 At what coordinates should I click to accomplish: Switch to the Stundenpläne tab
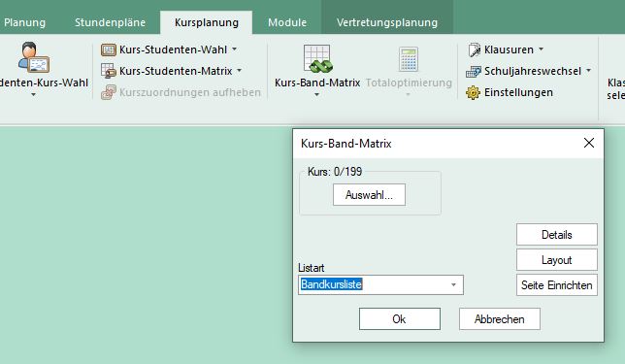[x=110, y=22]
